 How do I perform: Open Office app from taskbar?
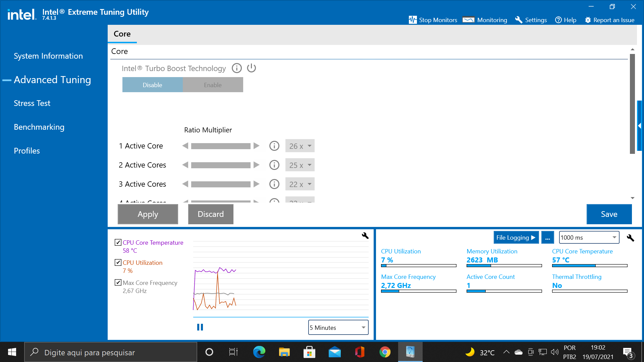pos(360,352)
